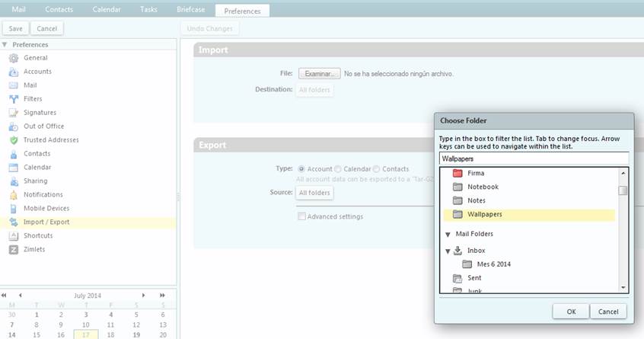Image resolution: width=644 pixels, height=339 pixels.
Task: Click the Wallpapers folder icon
Action: click(x=457, y=214)
